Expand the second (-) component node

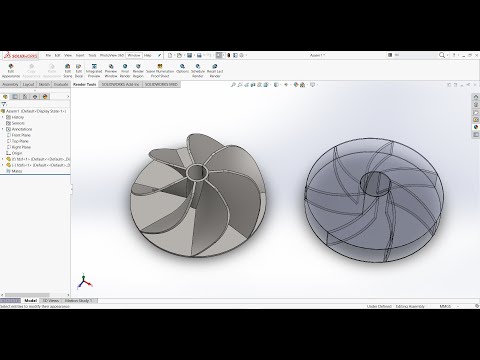tap(3, 165)
